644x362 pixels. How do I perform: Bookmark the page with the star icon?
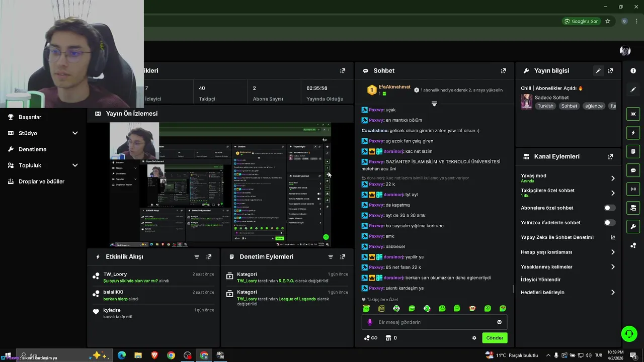click(608, 21)
